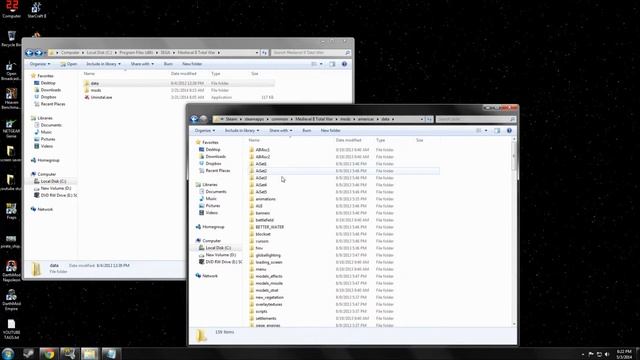Go back in the front data window

tap(195, 119)
